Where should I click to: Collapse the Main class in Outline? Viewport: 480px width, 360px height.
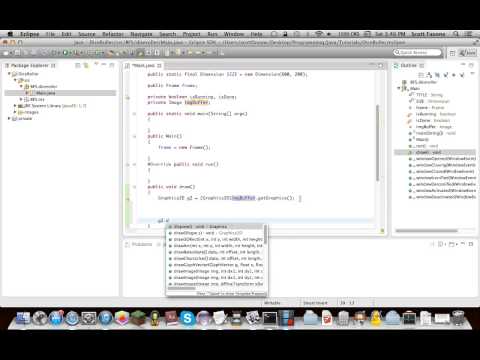(x=399, y=88)
